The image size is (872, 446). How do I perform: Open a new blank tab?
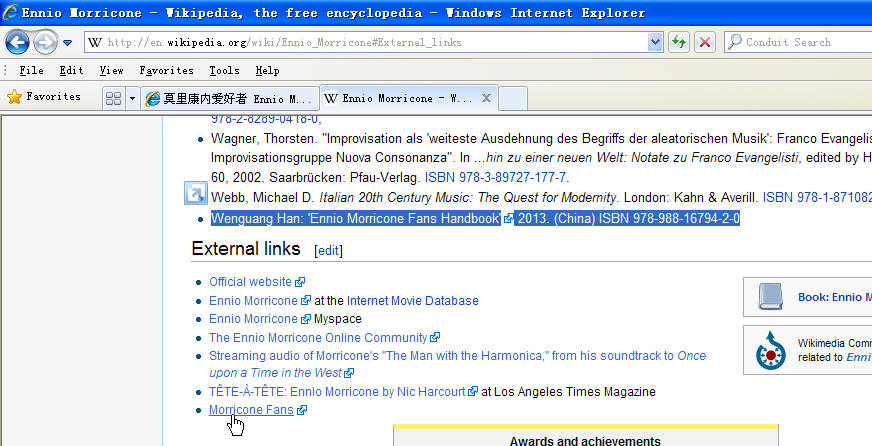[513, 99]
